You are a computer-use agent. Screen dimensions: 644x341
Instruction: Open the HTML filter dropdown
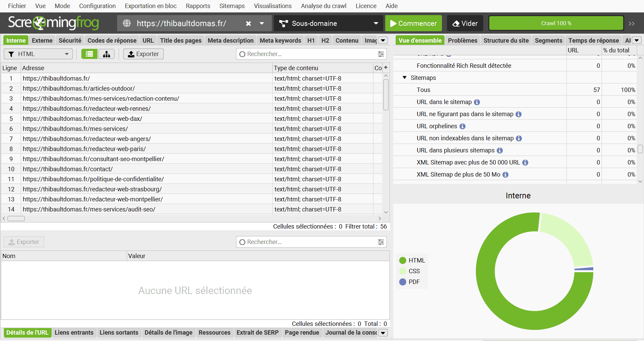[38, 54]
